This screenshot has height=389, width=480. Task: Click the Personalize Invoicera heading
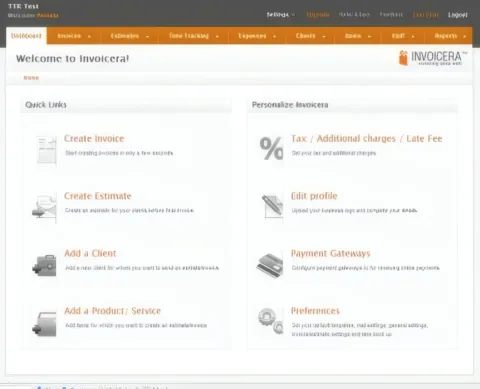coord(290,105)
